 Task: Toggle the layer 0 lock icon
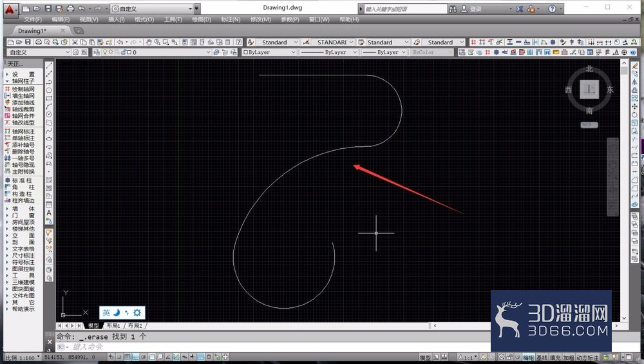coord(123,52)
